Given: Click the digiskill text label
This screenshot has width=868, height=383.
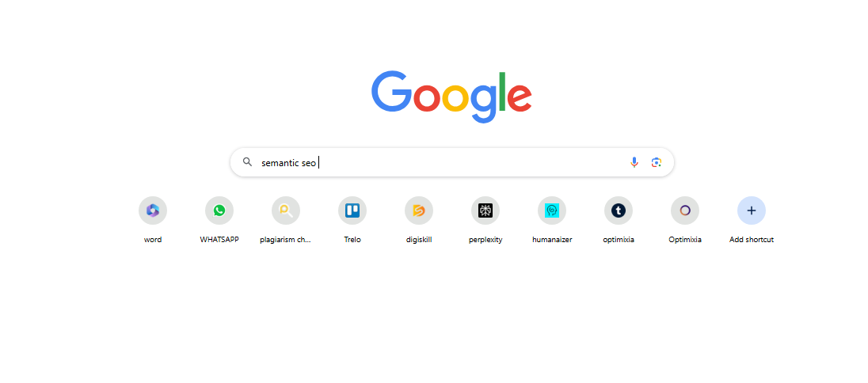Looking at the screenshot, I should (418, 240).
